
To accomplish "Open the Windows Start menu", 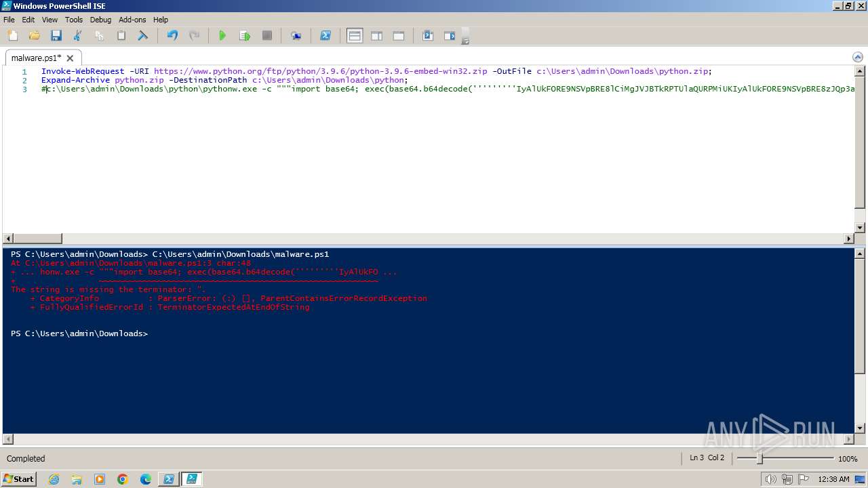I will (18, 479).
